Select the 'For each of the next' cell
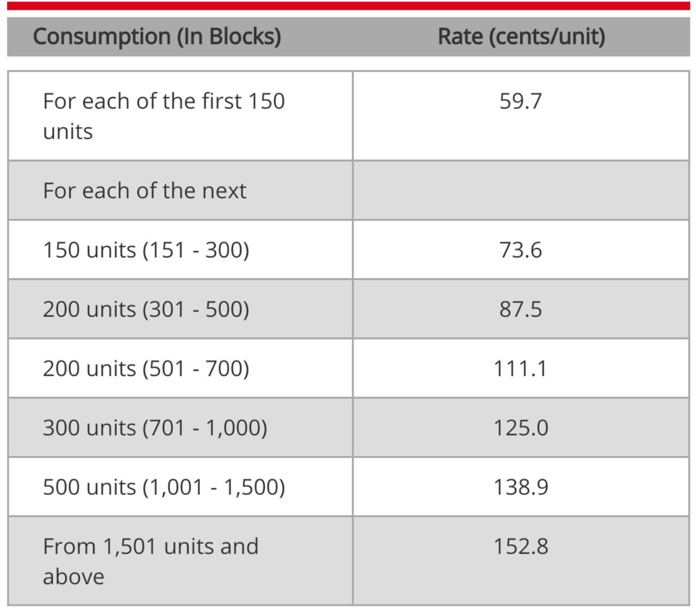696x616 pixels. (x=145, y=191)
